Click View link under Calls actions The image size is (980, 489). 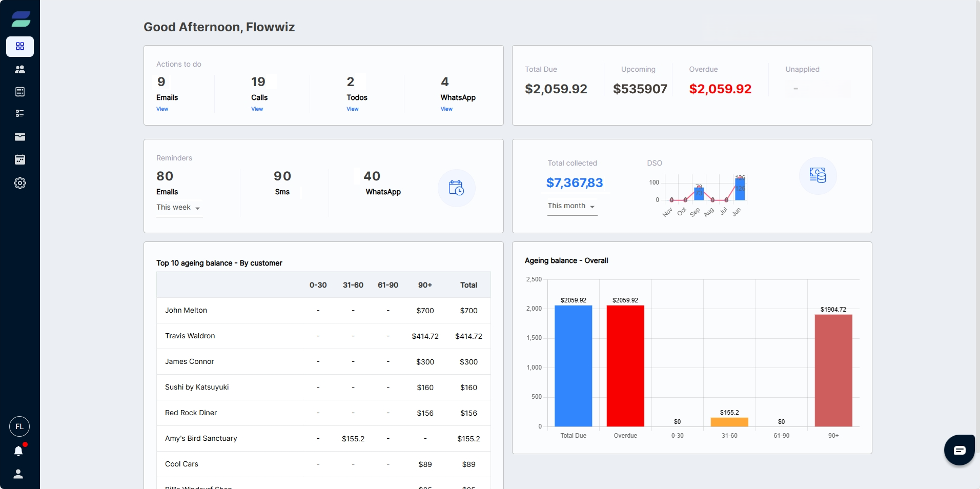(257, 109)
